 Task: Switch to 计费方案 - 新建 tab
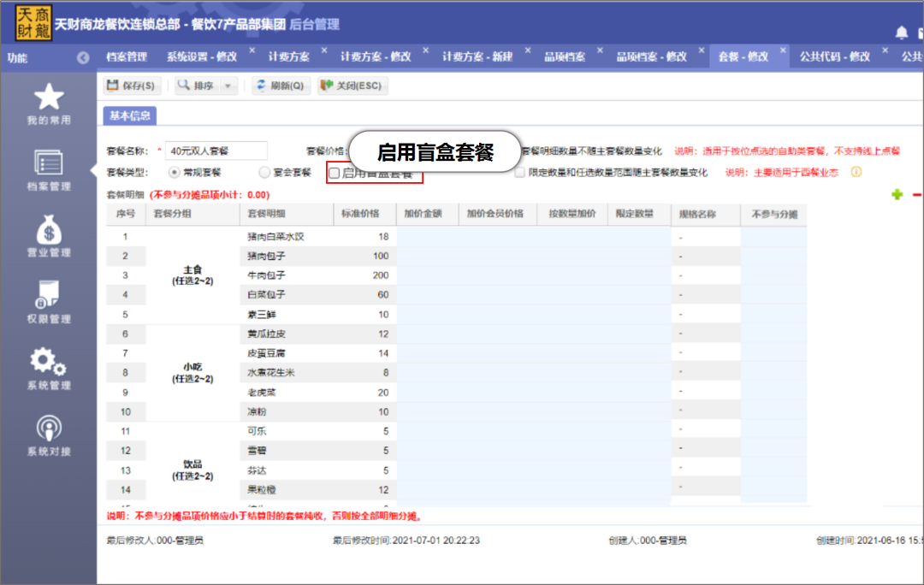477,57
